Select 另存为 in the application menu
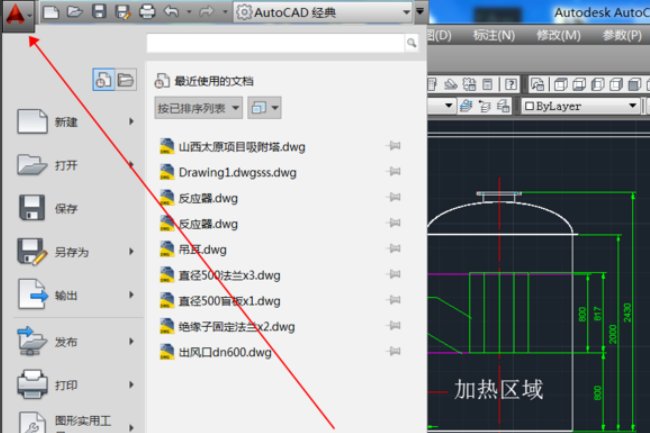 (x=77, y=252)
